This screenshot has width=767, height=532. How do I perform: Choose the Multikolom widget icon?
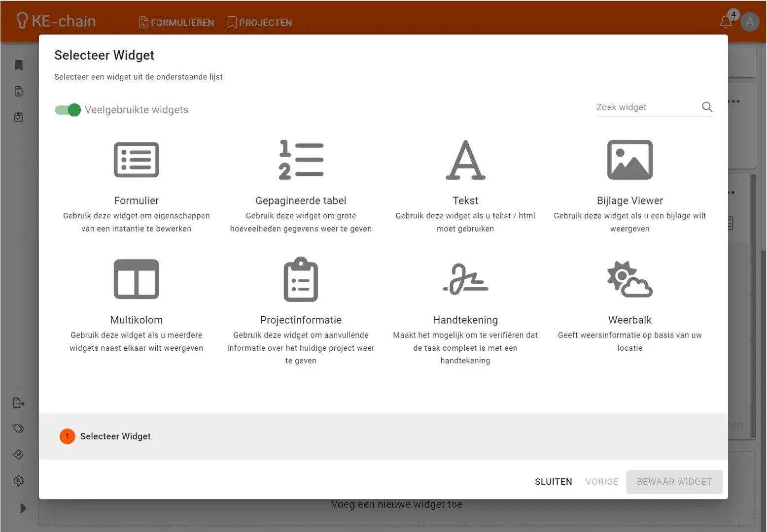click(136, 279)
